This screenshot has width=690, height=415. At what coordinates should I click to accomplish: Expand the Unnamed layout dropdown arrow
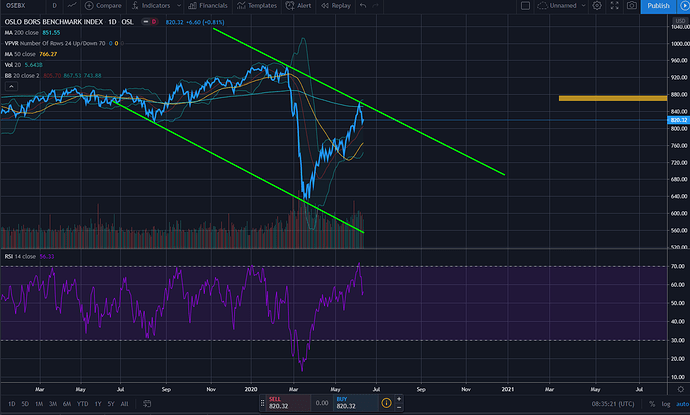[584, 6]
